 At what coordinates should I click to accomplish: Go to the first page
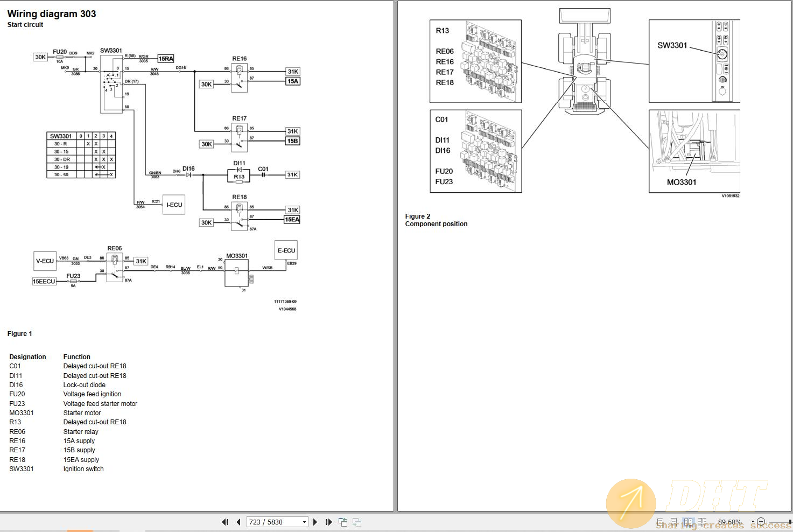pyautogui.click(x=225, y=522)
